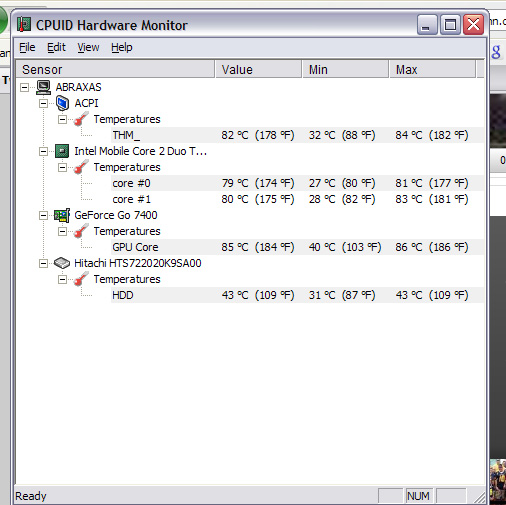The width and height of the screenshot is (506, 505).
Task: Click the CPUID app icon in the title bar
Action: tap(24, 25)
